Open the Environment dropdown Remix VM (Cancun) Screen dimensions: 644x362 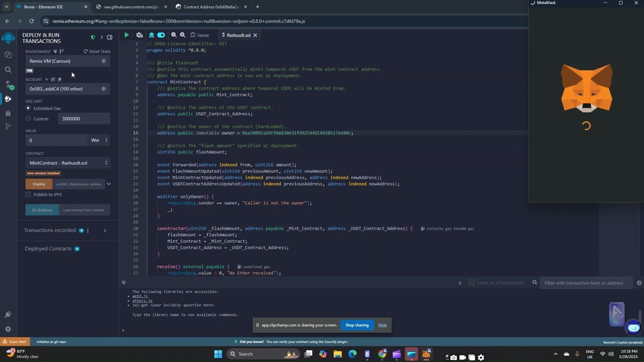[68, 61]
